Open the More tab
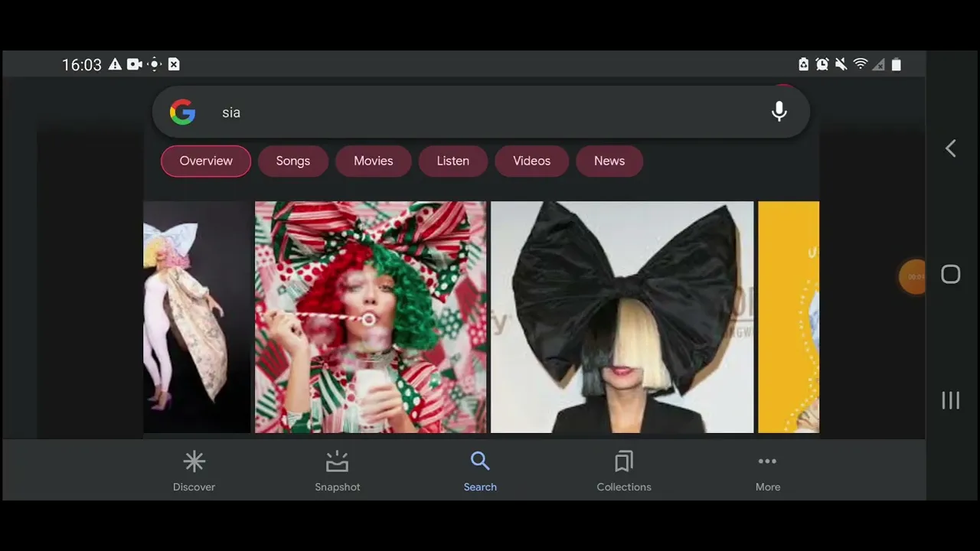980x551 pixels. tap(767, 471)
